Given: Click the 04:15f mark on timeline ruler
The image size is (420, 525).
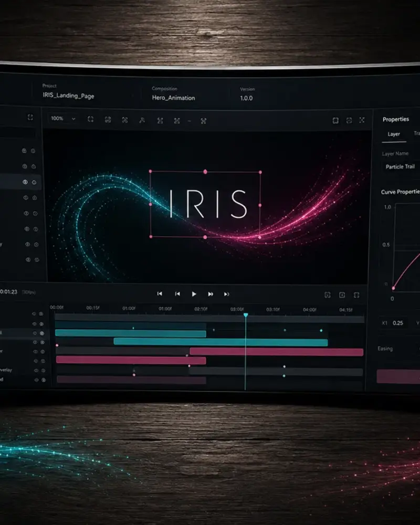Looking at the screenshot, I should point(345,310).
